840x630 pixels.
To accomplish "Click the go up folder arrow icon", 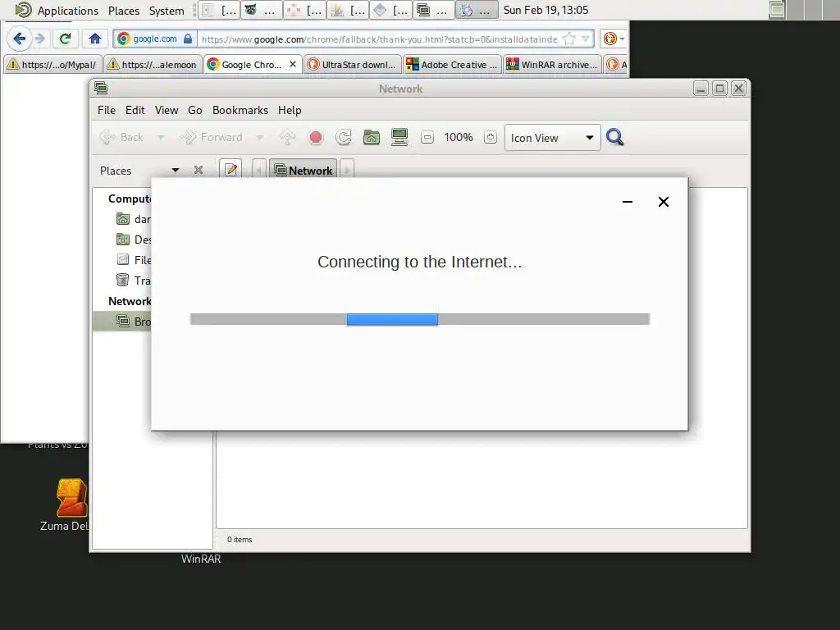I will tap(288, 138).
